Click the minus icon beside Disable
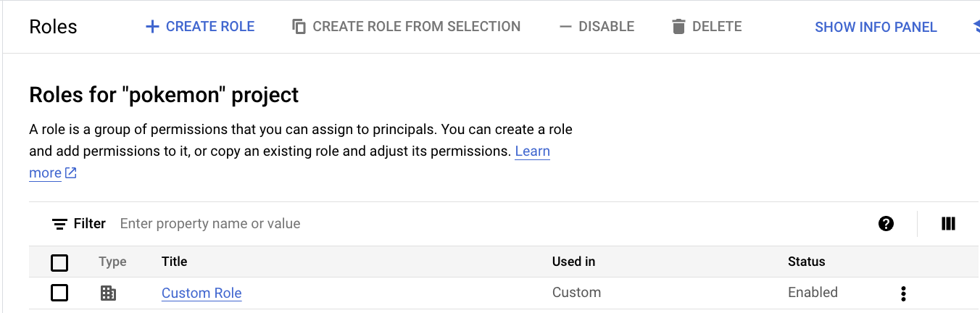This screenshot has width=980, height=313. coord(565,27)
